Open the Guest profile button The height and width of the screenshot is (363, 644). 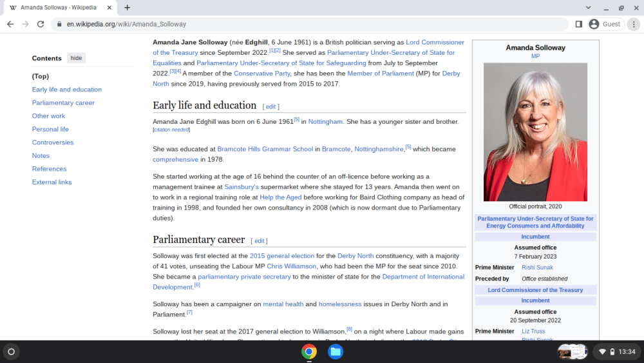coord(605,25)
